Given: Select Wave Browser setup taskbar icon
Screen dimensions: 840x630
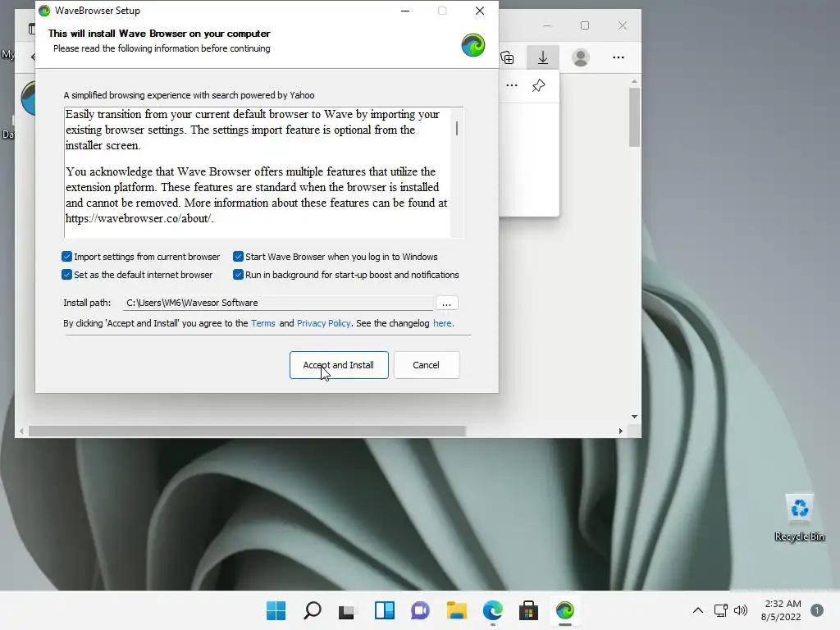Looking at the screenshot, I should pyautogui.click(x=564, y=610).
